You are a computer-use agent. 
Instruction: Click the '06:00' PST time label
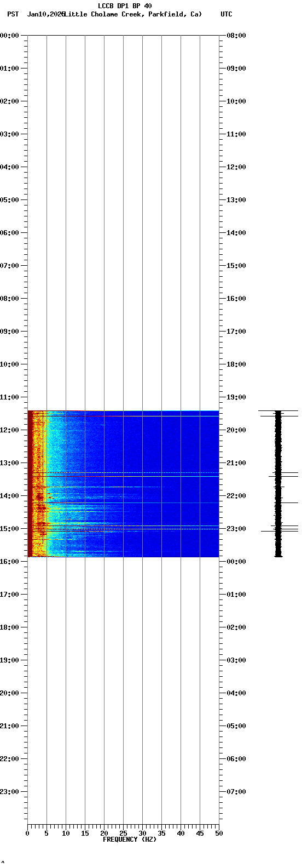9,233
